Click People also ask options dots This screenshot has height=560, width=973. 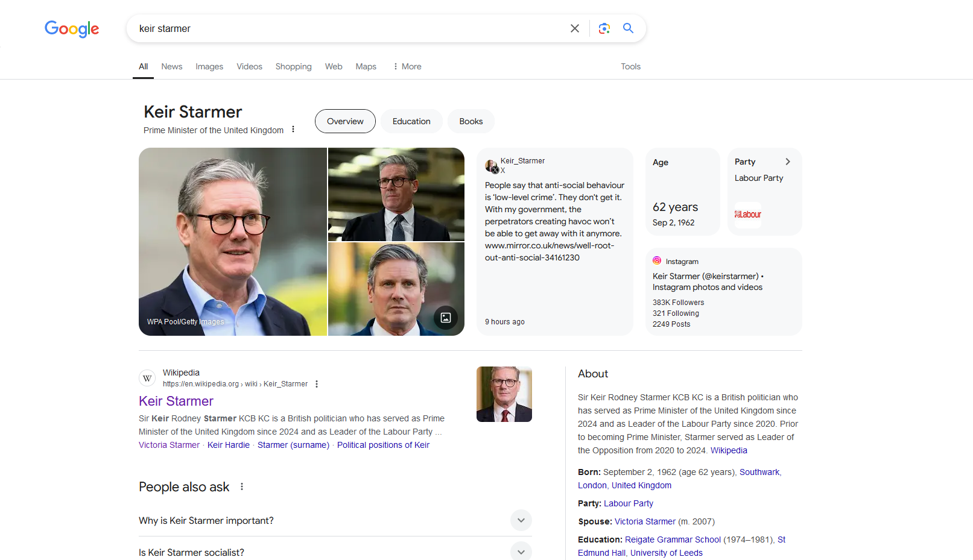pos(242,486)
